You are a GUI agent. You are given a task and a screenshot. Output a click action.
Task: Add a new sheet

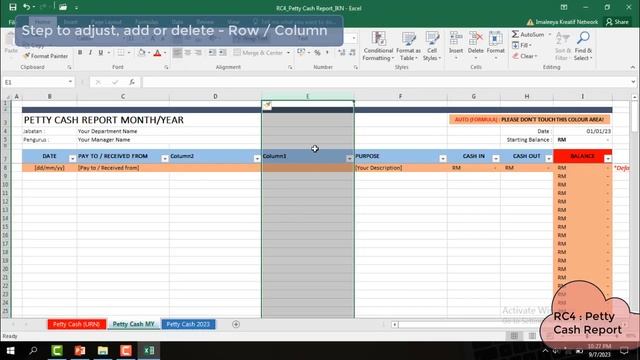click(x=236, y=324)
